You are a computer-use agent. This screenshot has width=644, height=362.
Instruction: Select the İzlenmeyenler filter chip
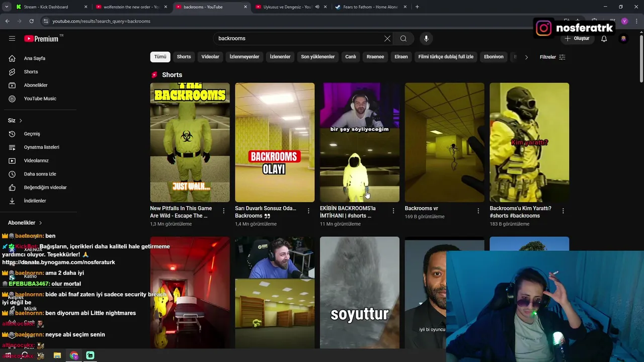point(245,57)
